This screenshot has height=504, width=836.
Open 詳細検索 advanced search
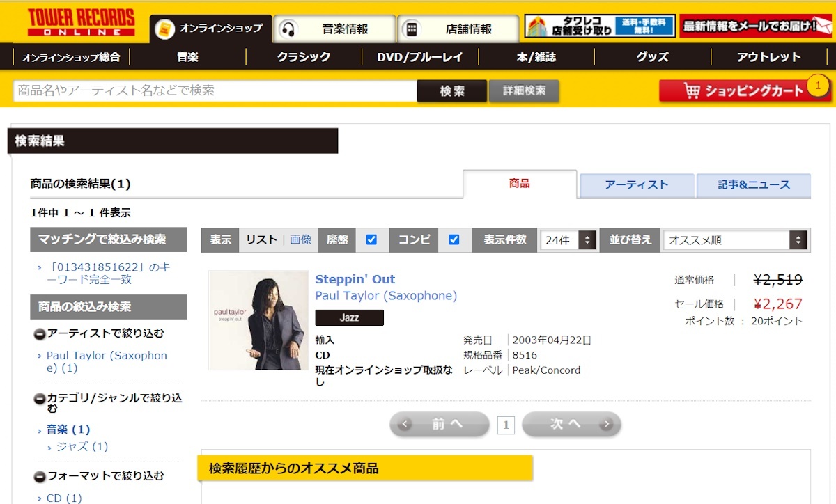coord(524,90)
